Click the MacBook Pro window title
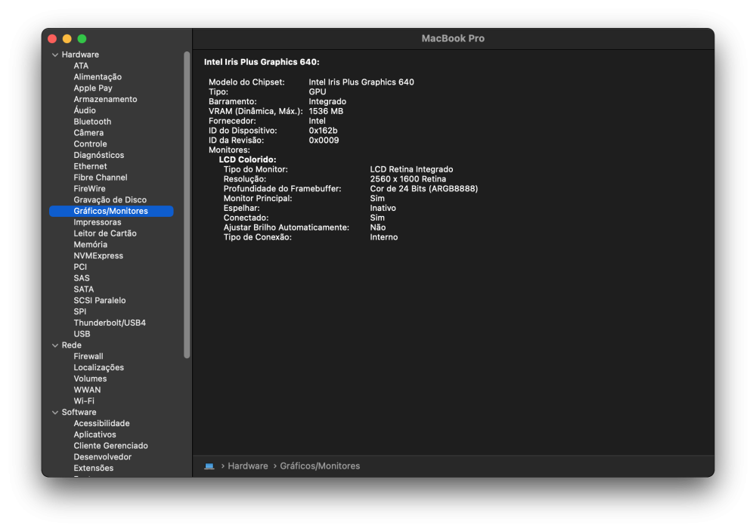Image resolution: width=756 pixels, height=532 pixels. pyautogui.click(x=453, y=39)
